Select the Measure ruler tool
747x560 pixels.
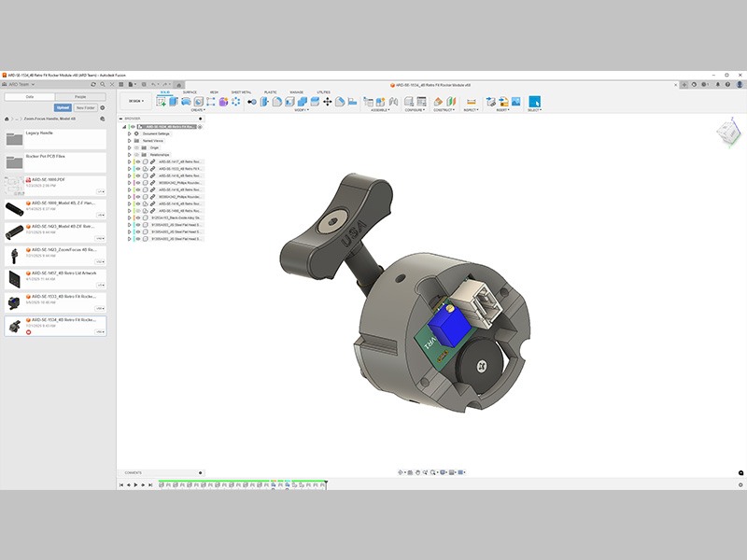coord(472,102)
